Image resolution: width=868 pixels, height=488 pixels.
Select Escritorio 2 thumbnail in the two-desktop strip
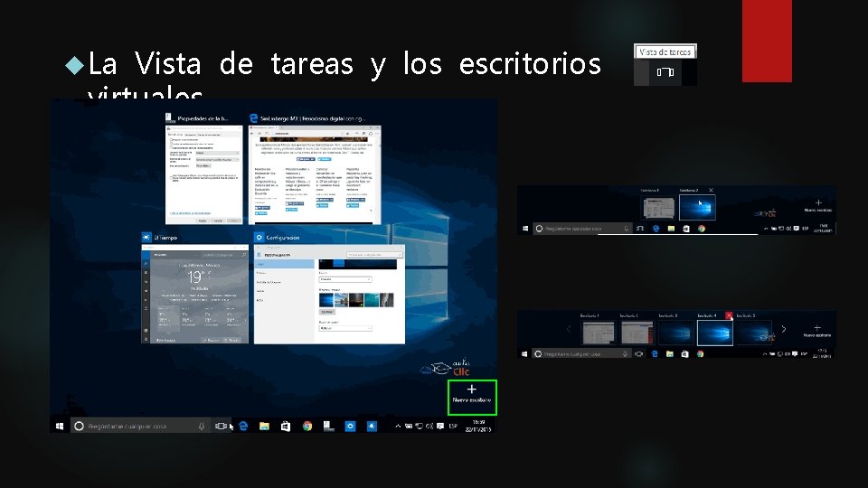(697, 207)
